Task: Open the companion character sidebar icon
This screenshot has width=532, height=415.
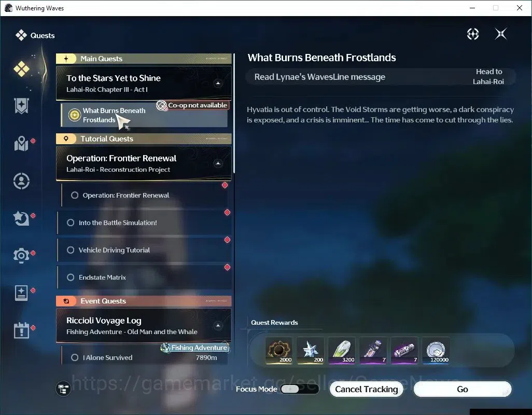Action: point(21,181)
